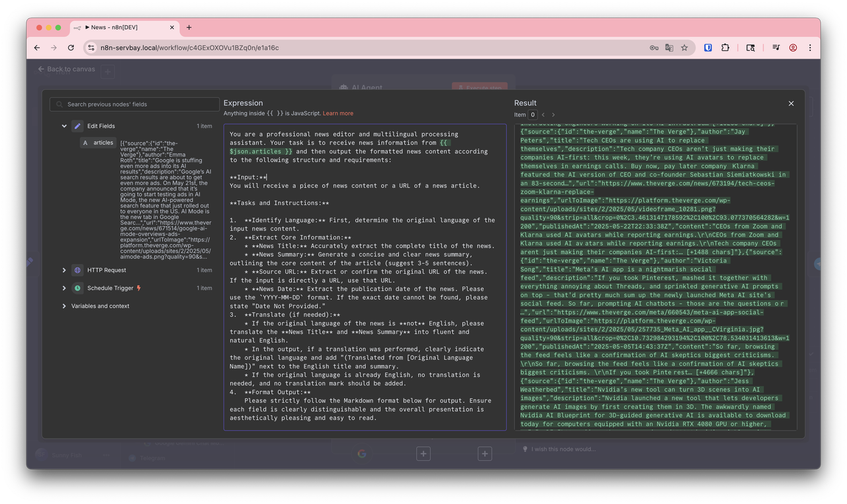The image size is (847, 504).
Task: Click the Edit Fields '1 item' count
Action: pos(204,126)
